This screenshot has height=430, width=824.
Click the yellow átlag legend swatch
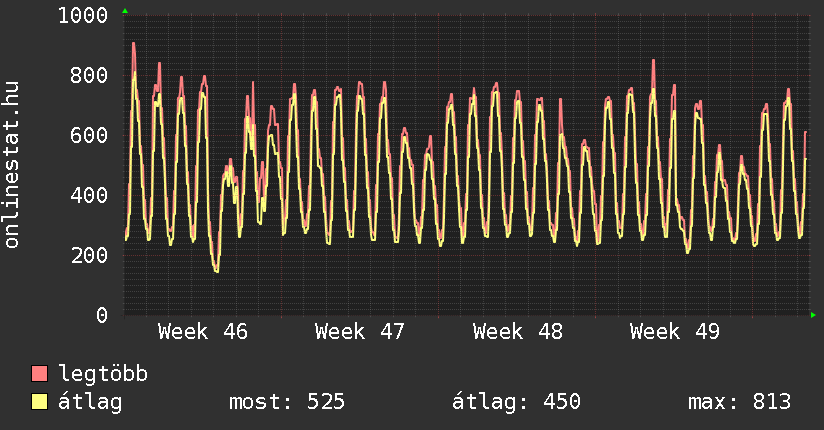(x=40, y=402)
